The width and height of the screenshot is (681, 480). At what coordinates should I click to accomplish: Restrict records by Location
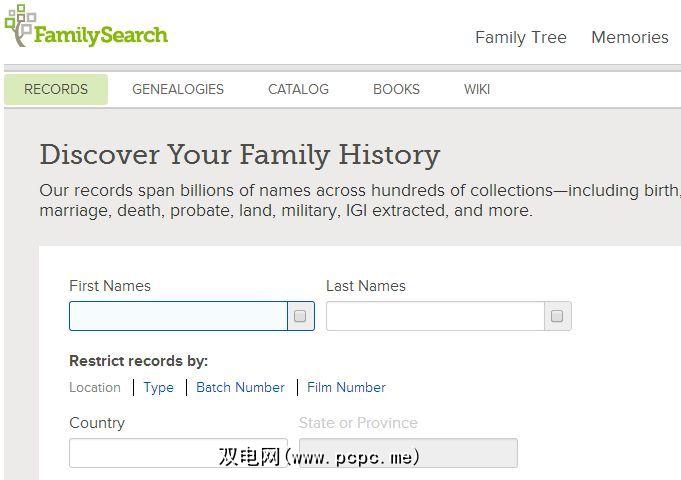click(95, 387)
